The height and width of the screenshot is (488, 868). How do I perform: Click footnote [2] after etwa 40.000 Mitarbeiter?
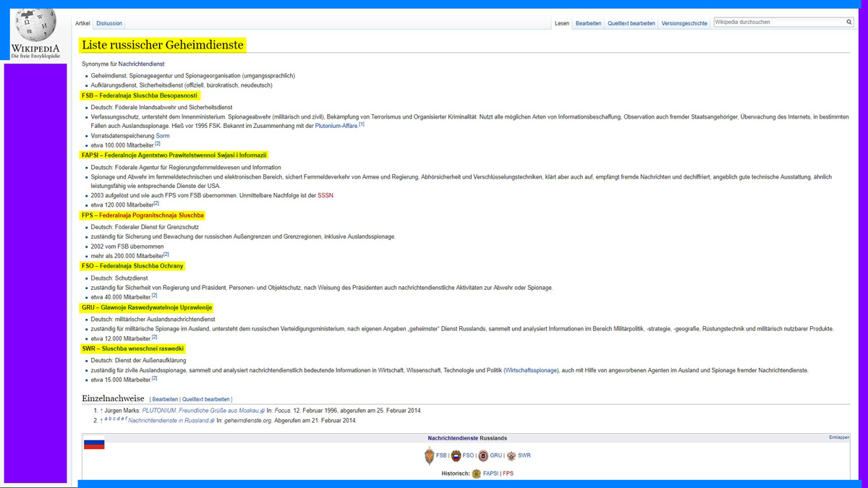click(154, 295)
